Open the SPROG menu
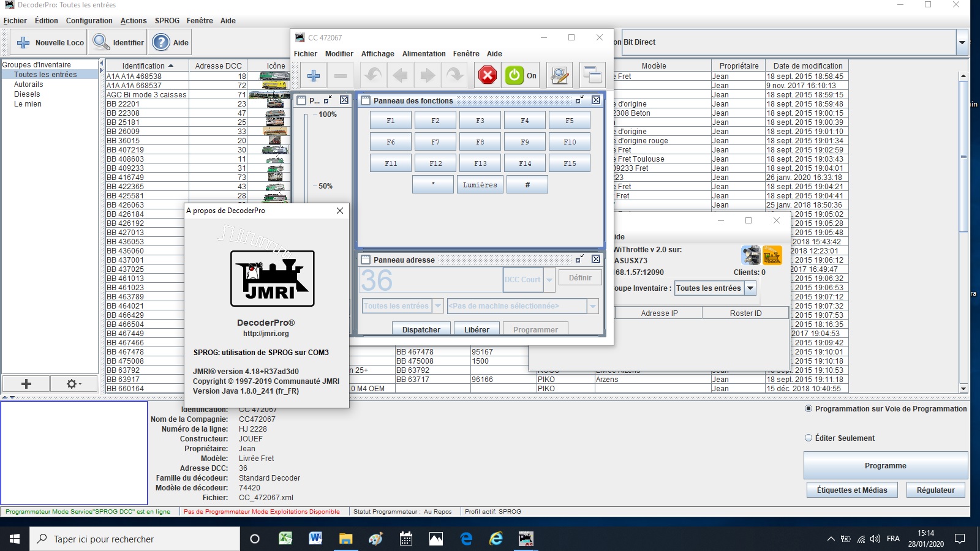Screen dimensions: 980x551 point(167,20)
